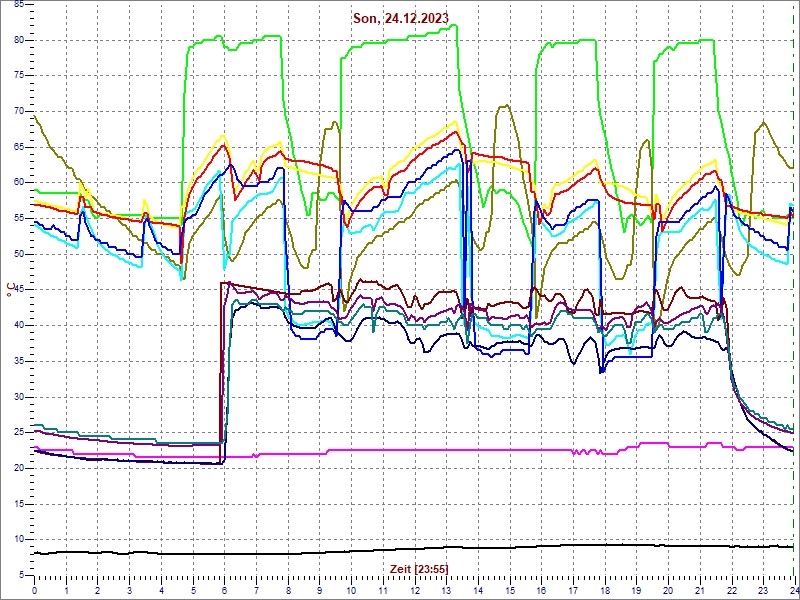
Task: Select the 25 label on the temperature axis
Action: (x=19, y=432)
